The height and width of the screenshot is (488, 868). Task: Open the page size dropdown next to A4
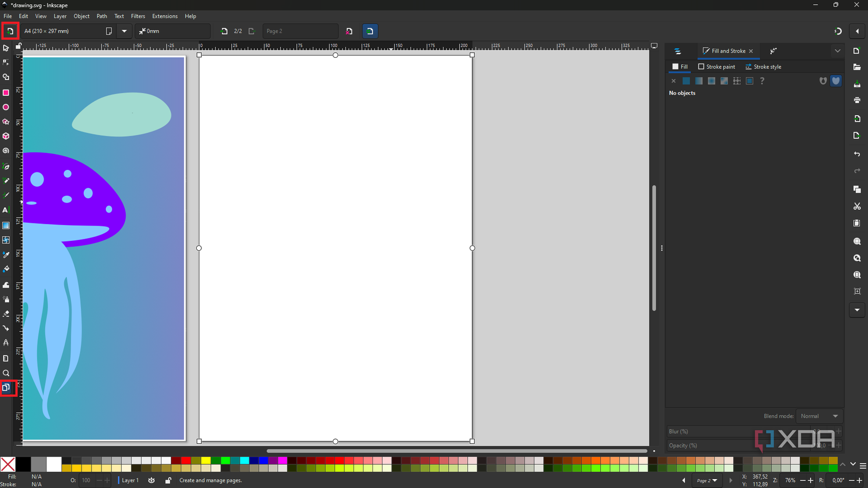[x=124, y=31]
